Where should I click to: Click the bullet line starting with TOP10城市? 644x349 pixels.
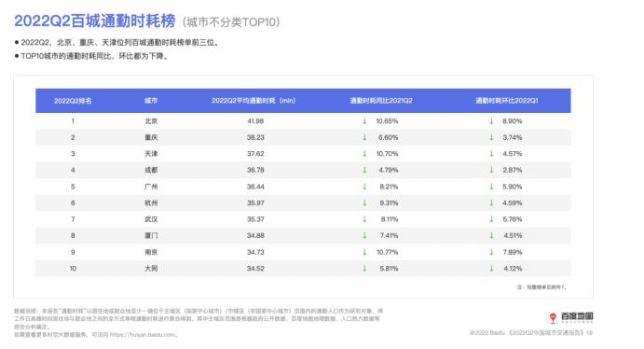tap(91, 56)
